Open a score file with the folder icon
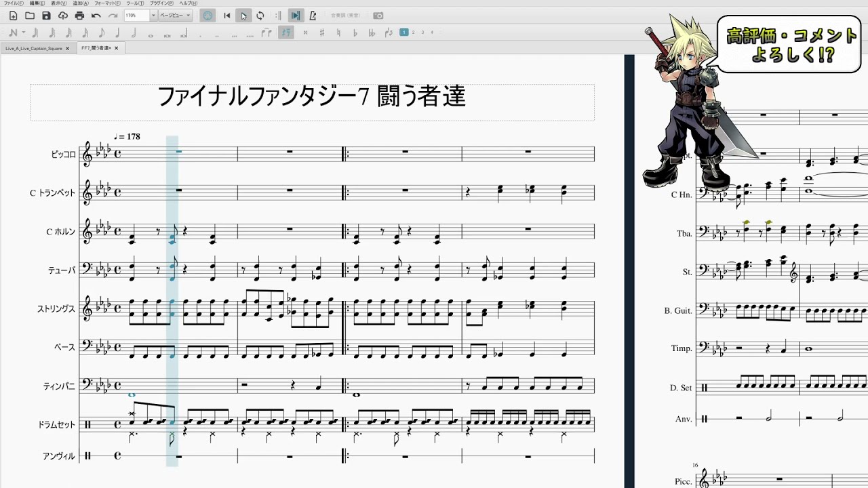Image resolution: width=868 pixels, height=488 pixels. 30,16
